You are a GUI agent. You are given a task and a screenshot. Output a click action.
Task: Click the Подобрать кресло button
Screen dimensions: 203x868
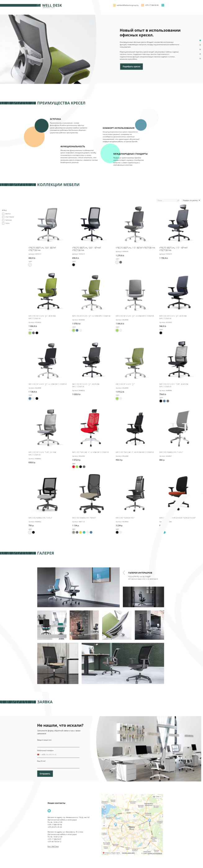[131, 66]
